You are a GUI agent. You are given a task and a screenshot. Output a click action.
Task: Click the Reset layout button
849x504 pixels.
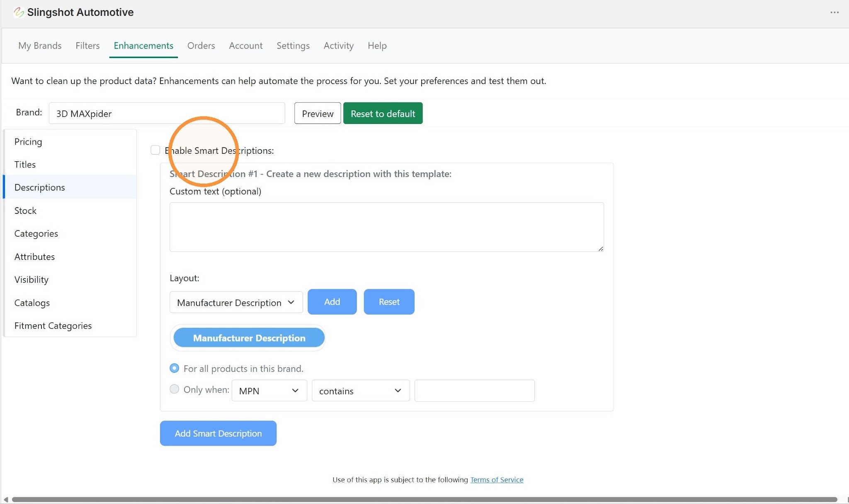[x=389, y=302]
